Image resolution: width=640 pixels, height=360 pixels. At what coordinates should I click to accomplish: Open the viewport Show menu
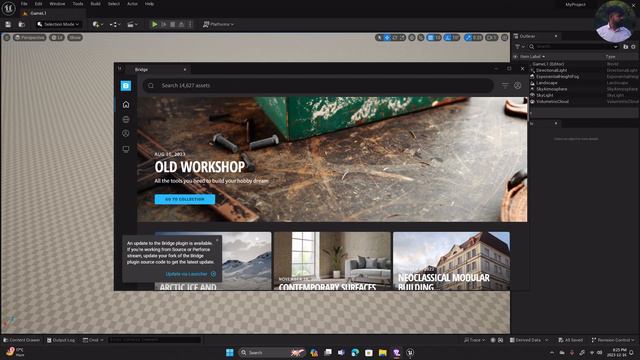pos(75,38)
